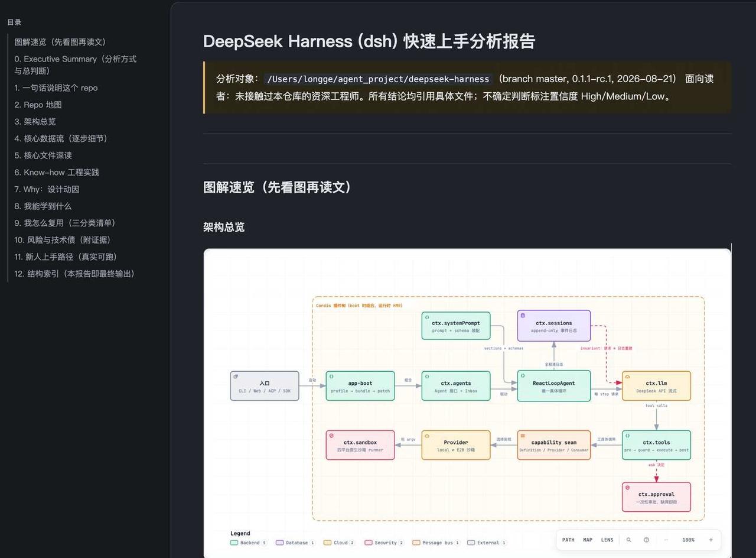
Task: Open 5. 核心文件深读 in outline
Action: [x=43, y=155]
